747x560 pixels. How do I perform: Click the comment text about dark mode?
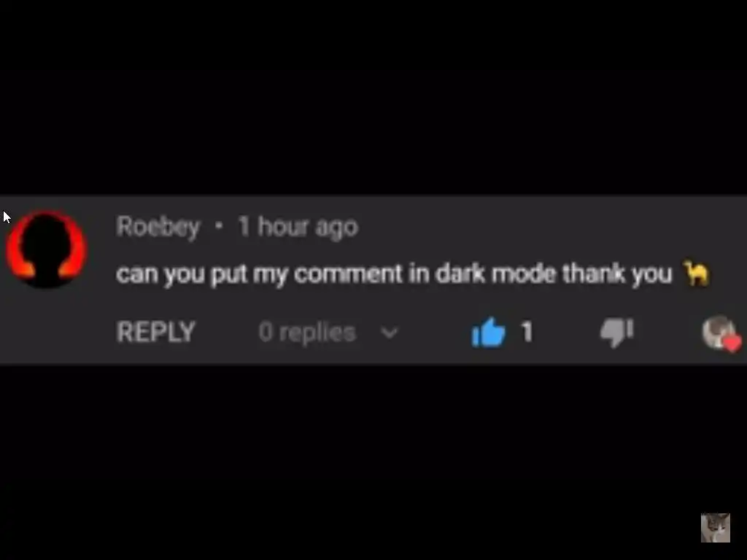[394, 274]
